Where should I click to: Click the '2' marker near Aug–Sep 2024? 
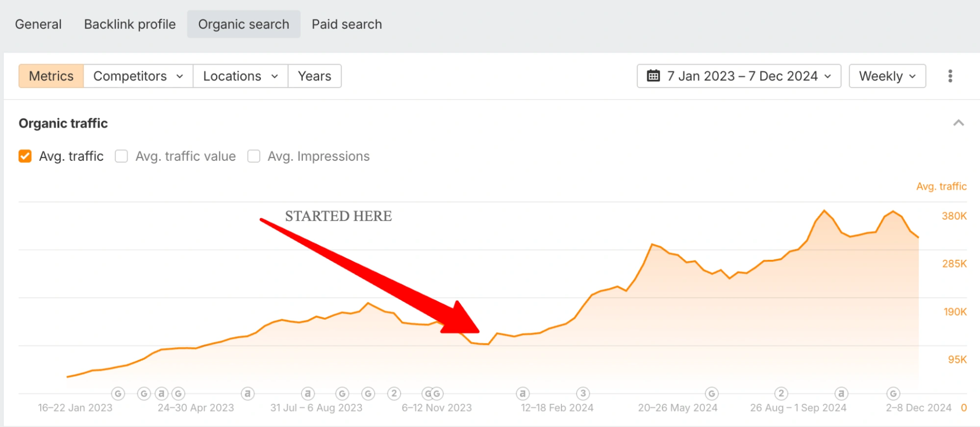781,393
